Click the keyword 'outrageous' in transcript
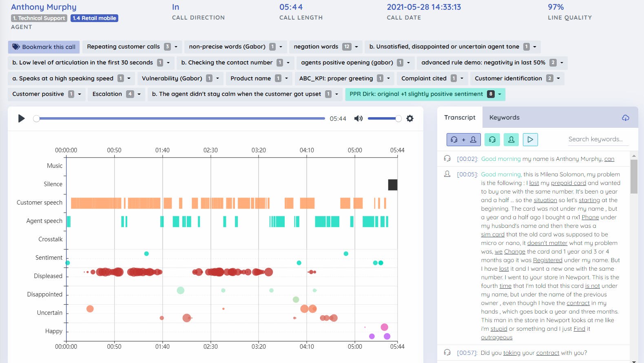Image resolution: width=644 pixels, height=363 pixels. point(496,337)
